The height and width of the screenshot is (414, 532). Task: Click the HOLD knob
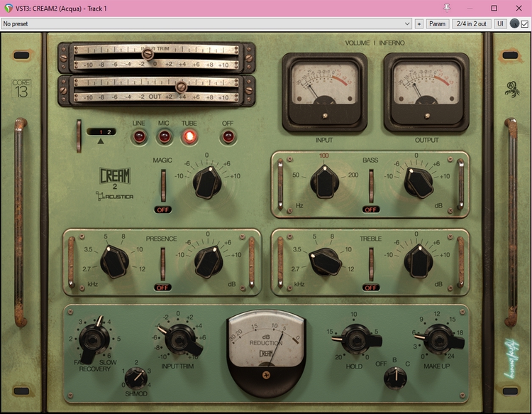point(356,339)
